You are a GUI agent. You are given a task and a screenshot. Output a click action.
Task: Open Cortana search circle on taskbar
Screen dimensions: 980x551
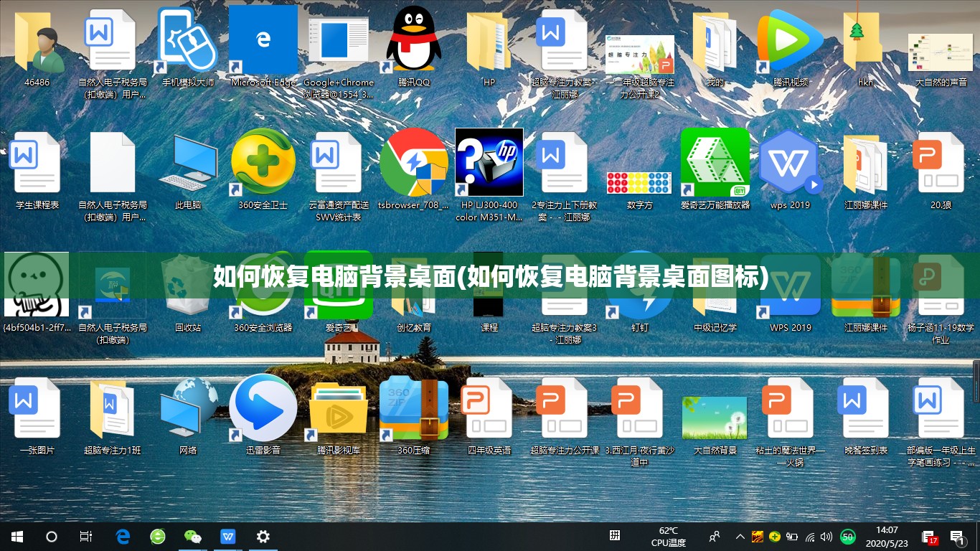pos(52,536)
